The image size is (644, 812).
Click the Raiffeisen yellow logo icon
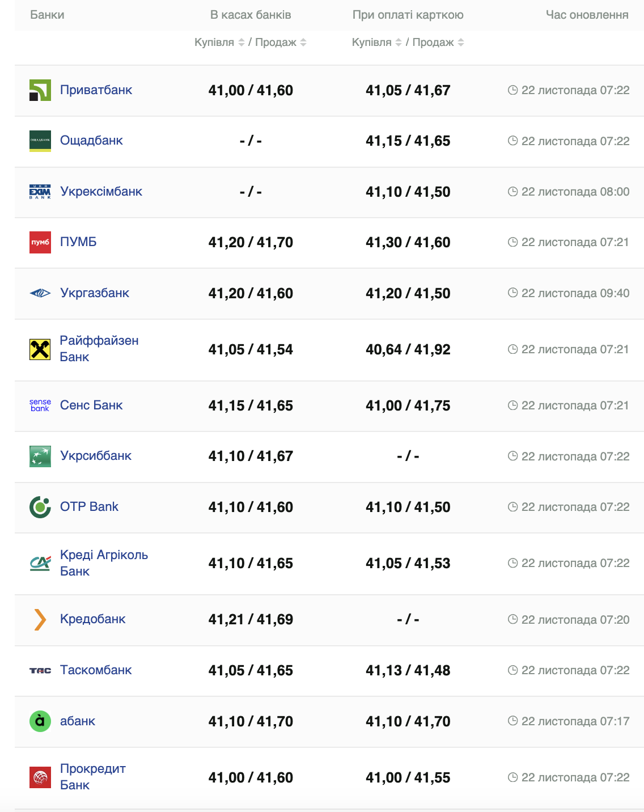click(40, 349)
